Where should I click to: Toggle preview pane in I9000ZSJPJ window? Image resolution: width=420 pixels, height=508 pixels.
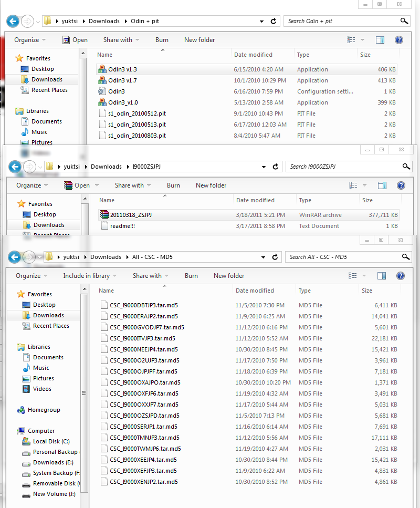[x=382, y=185]
